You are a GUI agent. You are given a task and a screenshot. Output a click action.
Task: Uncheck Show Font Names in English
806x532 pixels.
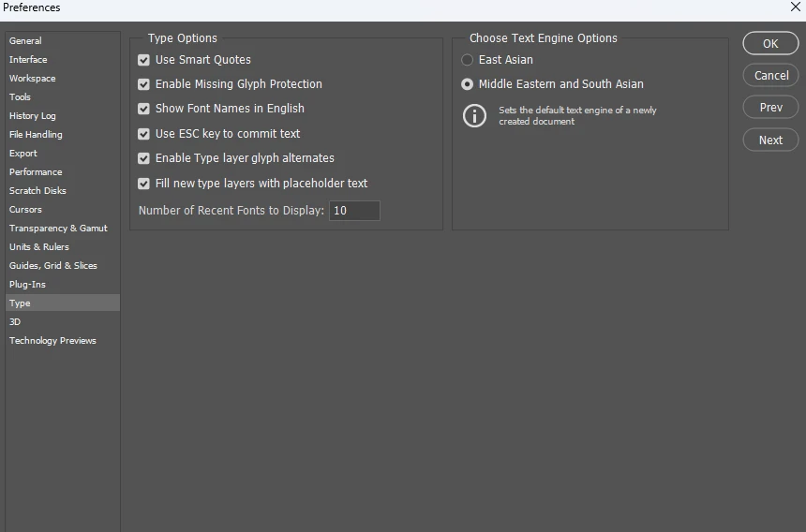[143, 109]
